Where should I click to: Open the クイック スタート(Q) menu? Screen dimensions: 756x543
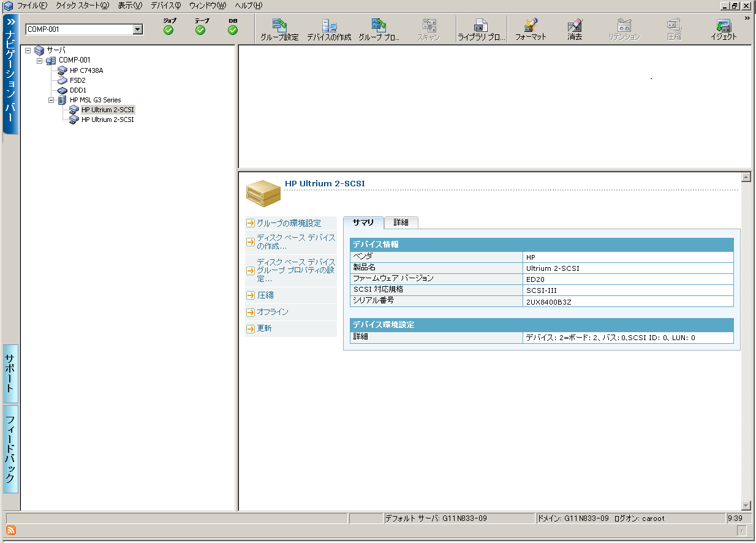click(82, 6)
